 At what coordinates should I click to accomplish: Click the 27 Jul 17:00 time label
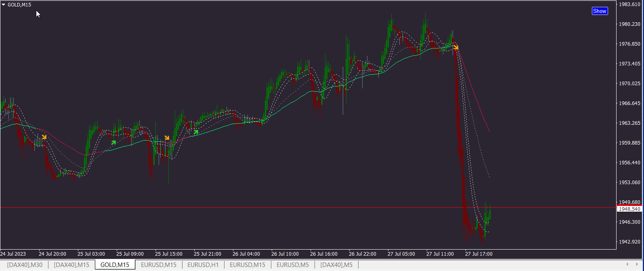tap(479, 254)
